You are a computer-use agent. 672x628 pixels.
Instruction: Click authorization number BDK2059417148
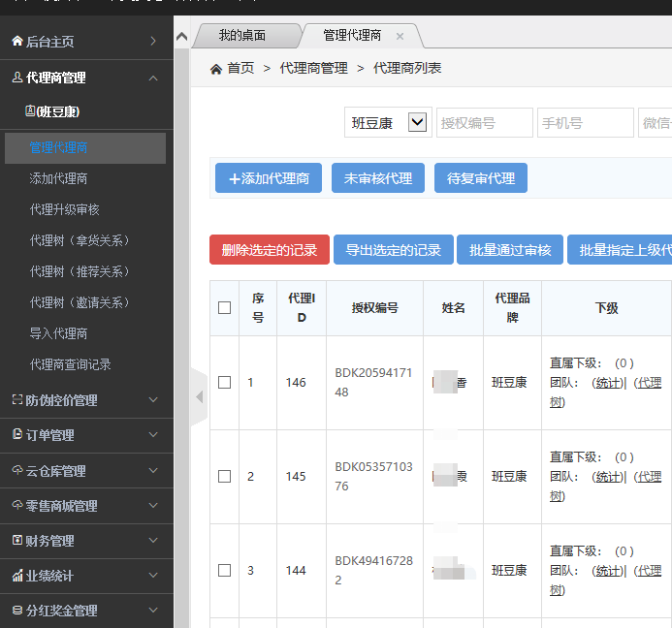coord(373,382)
